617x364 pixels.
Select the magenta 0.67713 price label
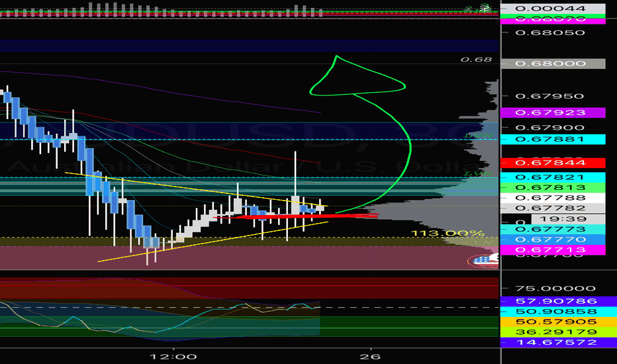tap(553, 250)
